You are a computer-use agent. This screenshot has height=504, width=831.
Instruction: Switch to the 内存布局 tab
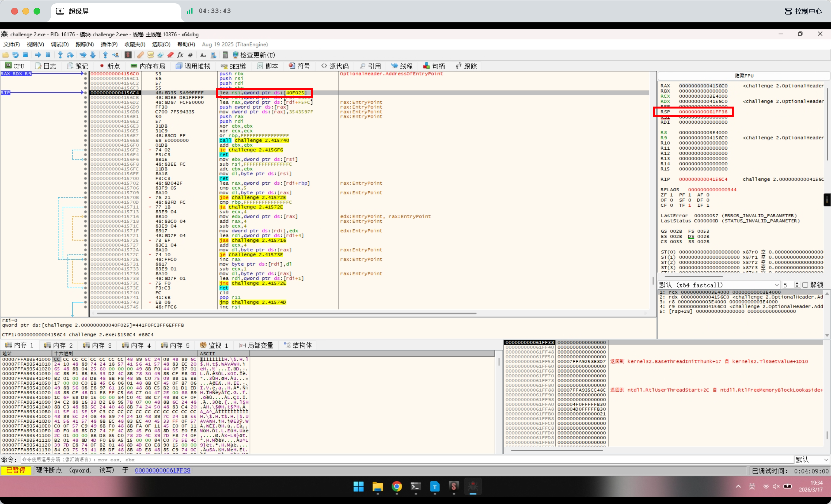tap(148, 66)
